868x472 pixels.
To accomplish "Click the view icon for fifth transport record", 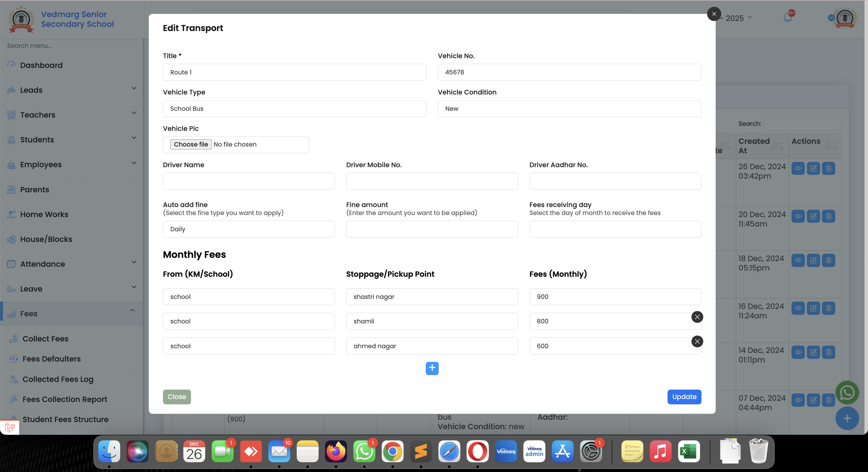I will point(798,352).
